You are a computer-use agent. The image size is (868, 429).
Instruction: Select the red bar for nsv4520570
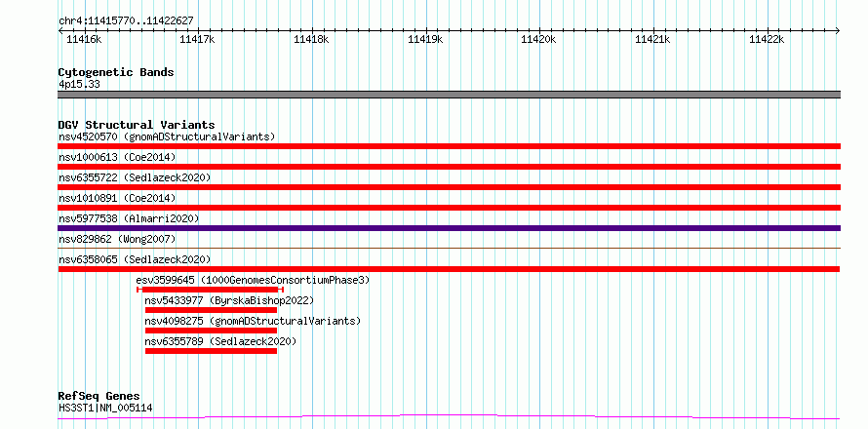point(449,146)
